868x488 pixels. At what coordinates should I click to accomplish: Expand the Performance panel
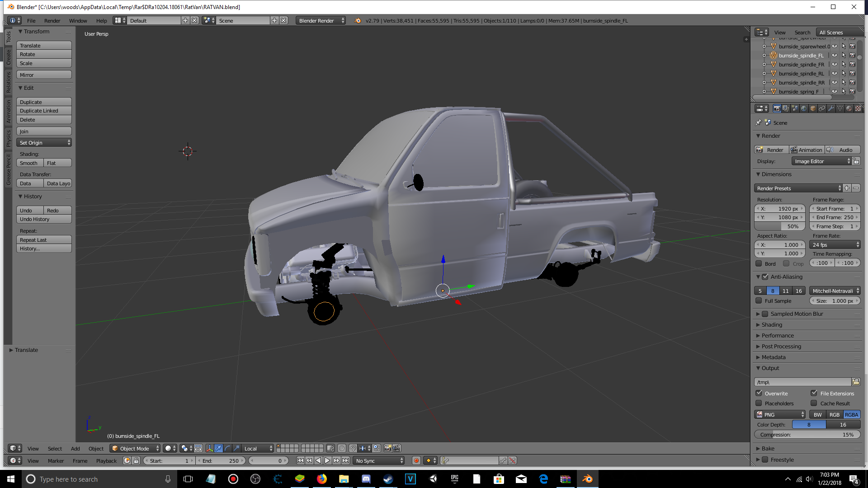pos(778,335)
